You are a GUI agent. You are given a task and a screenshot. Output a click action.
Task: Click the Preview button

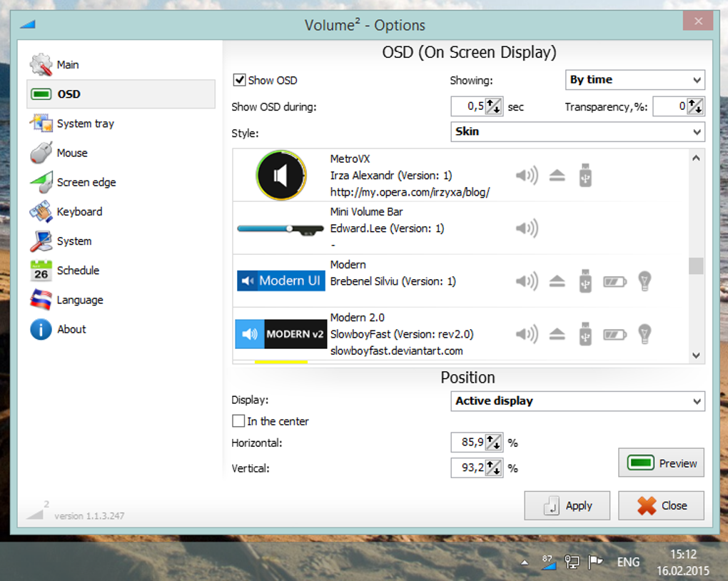tap(661, 463)
